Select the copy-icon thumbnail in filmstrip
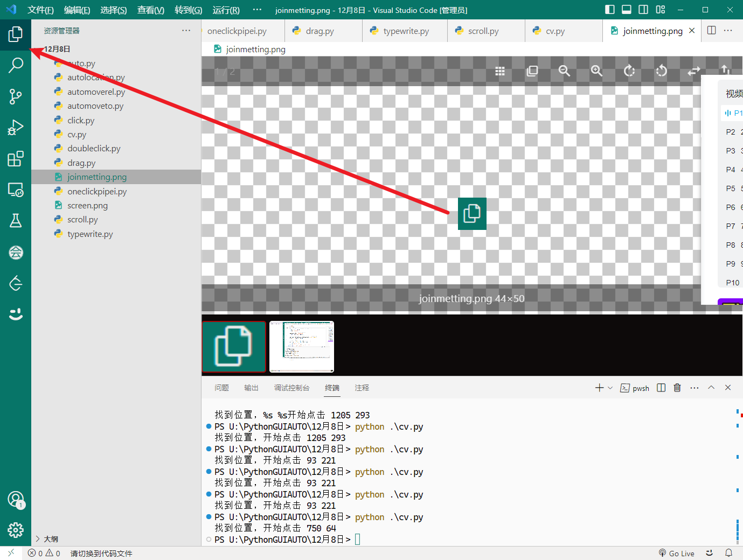Image resolution: width=743 pixels, height=560 pixels. (234, 346)
